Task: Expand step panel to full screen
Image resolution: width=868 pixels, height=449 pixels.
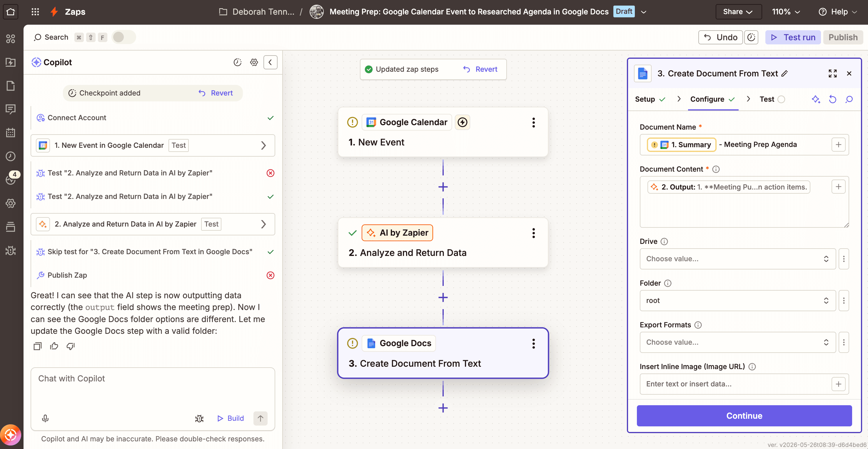Action: 832,73
